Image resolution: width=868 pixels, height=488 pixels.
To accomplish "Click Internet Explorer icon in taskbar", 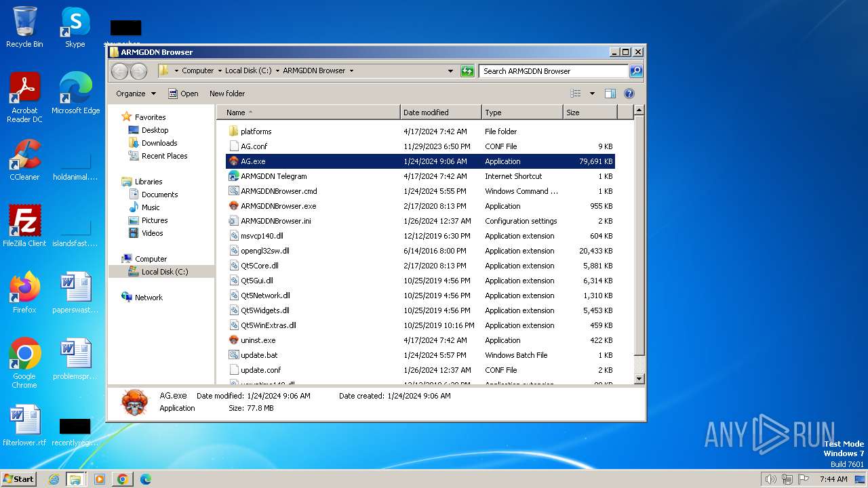I will 54,479.
